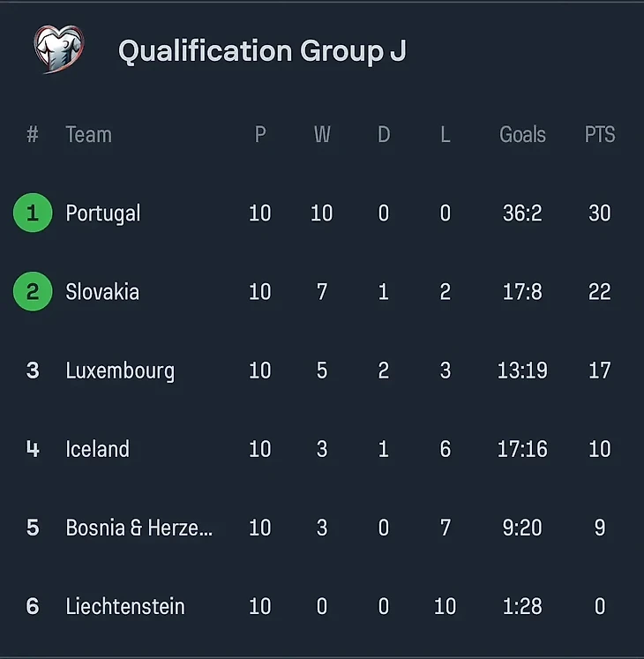
Task: Select Liechtenstein in the standings
Action: tap(125, 606)
